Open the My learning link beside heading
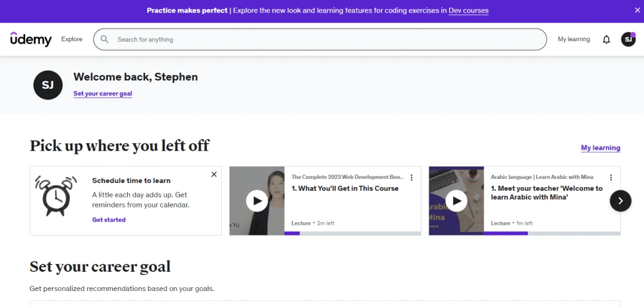The height and width of the screenshot is (307, 644). (600, 148)
